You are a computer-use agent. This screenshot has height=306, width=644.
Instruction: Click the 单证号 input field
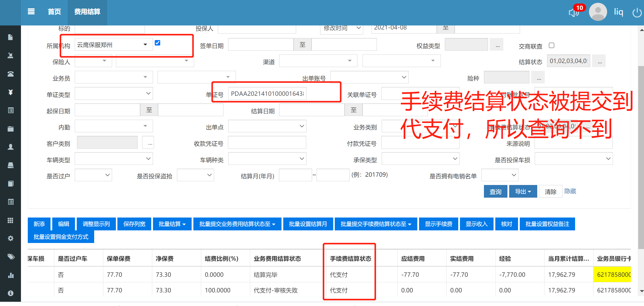pos(267,94)
